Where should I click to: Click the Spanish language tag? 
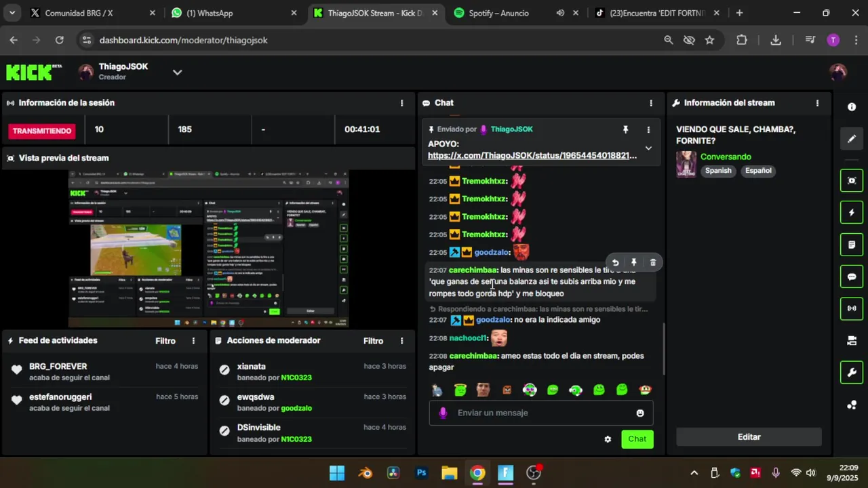coord(718,171)
